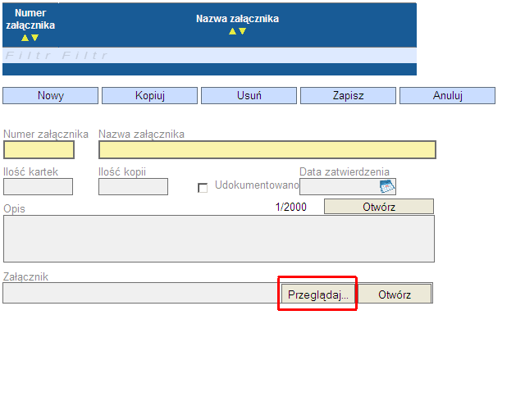The height and width of the screenshot is (420, 525).
Task: Click the Kopiuj button
Action: click(149, 95)
